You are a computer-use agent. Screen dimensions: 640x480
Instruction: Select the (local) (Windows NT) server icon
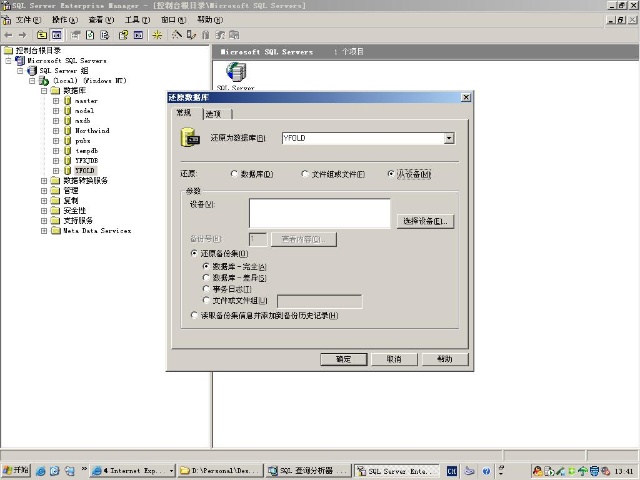click(44, 80)
